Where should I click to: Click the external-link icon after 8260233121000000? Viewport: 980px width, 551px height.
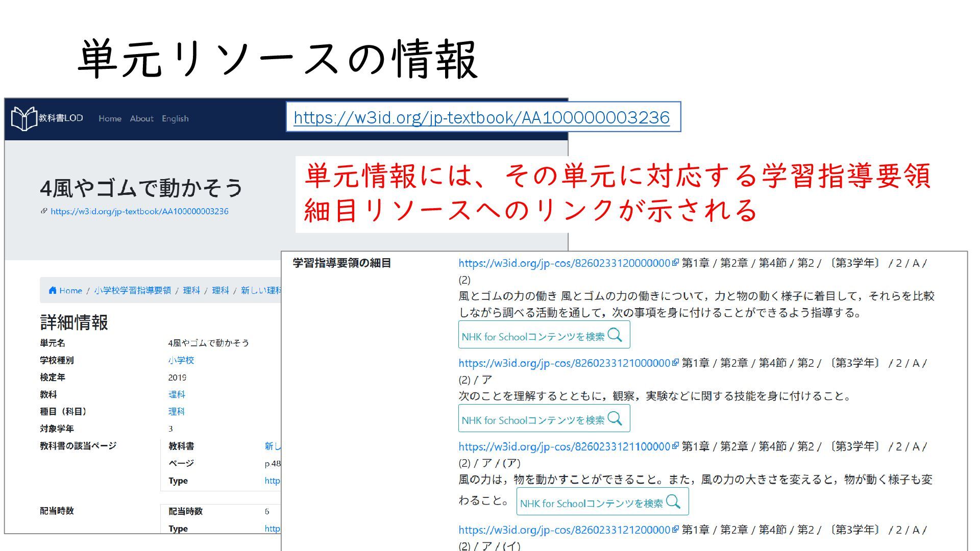675,363
